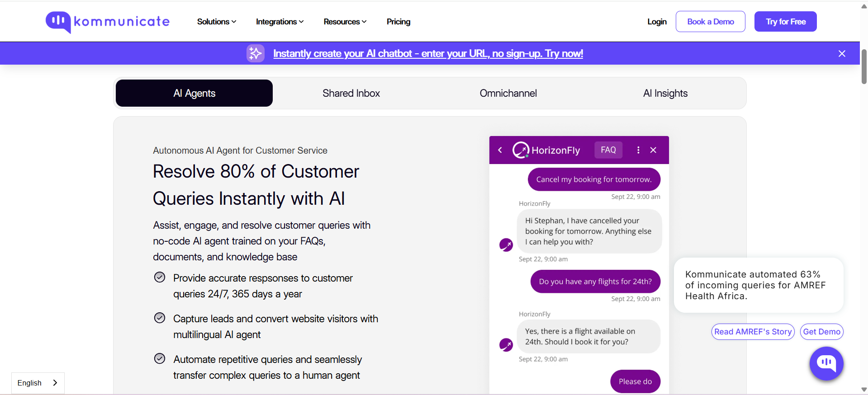Open the FAQ button in HorizonFly chat
This screenshot has height=395, width=868.
608,150
